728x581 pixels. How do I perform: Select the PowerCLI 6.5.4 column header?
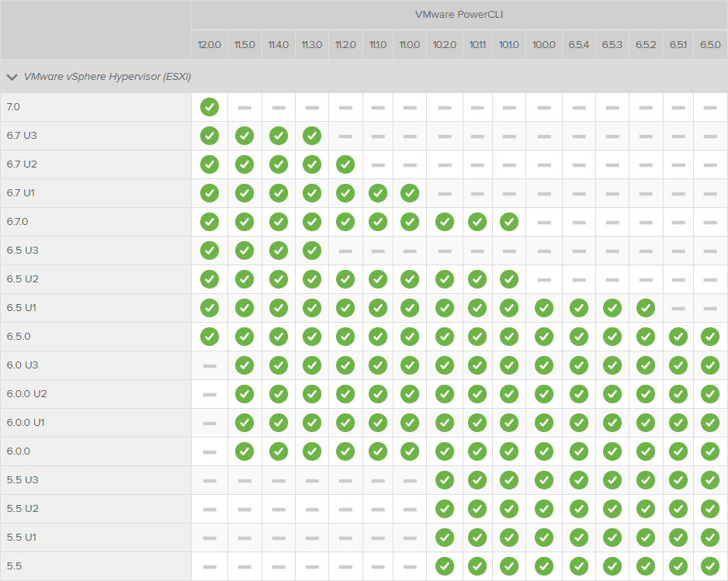tap(578, 45)
